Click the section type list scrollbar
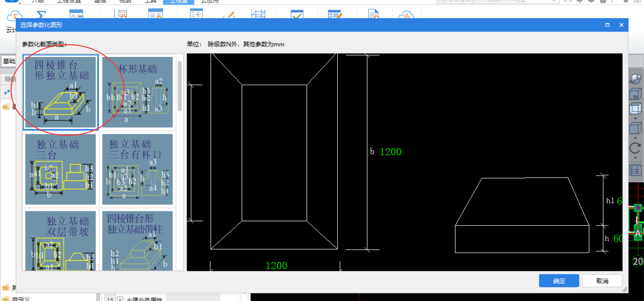644x301 pixels. click(x=180, y=86)
